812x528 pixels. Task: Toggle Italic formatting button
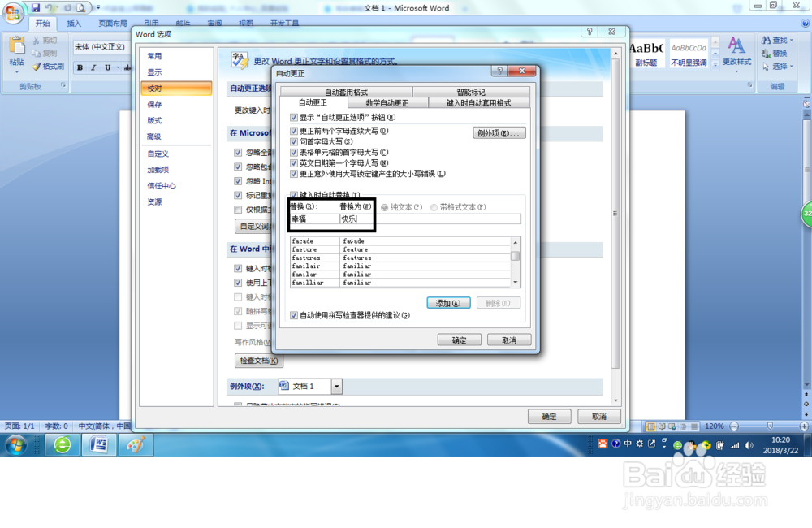pos(93,67)
